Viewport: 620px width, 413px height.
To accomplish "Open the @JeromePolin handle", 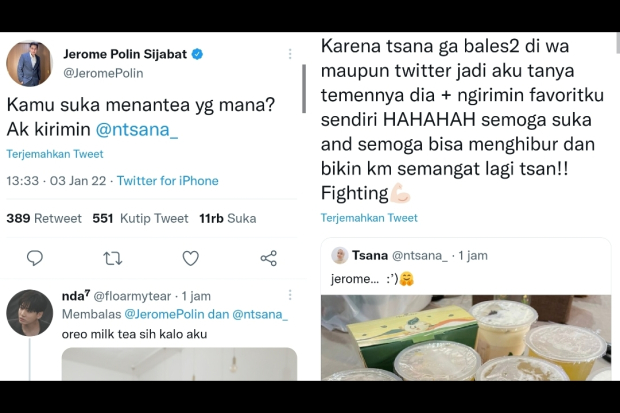I will coord(103,72).
